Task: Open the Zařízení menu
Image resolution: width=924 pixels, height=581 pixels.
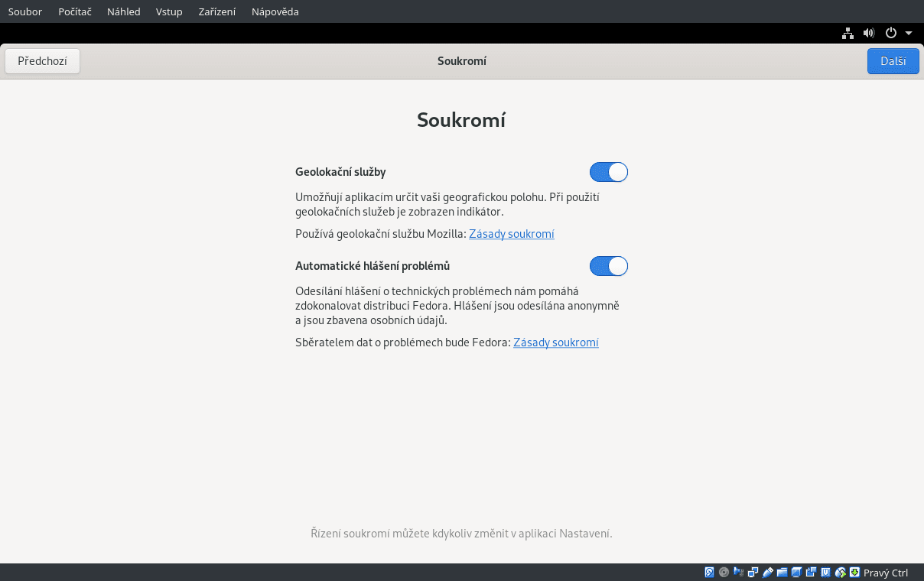Action: click(216, 11)
